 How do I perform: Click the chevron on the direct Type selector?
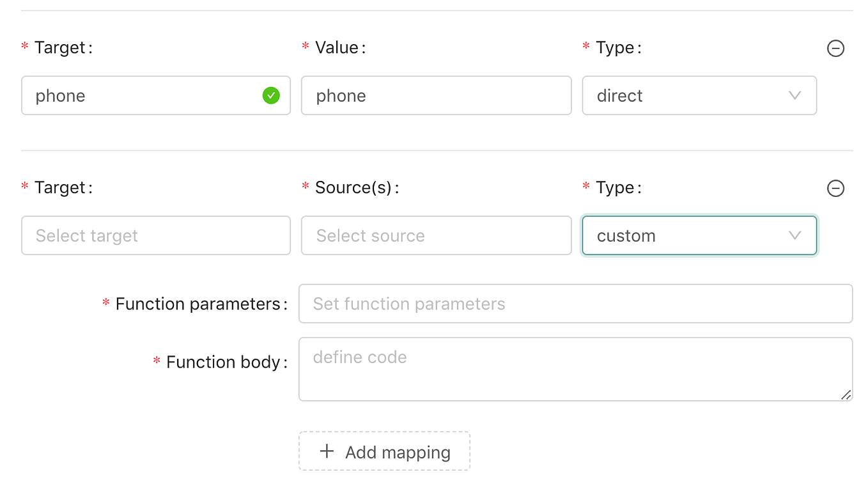click(794, 95)
